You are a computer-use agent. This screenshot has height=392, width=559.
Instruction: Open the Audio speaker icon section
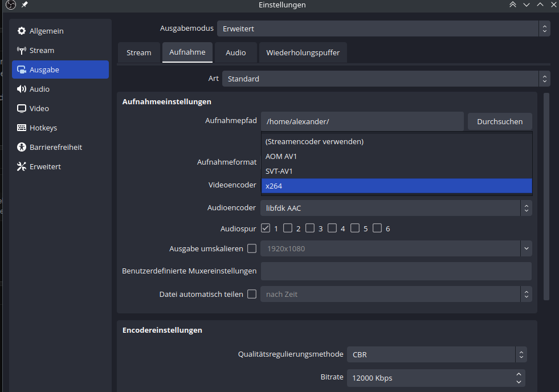22,89
